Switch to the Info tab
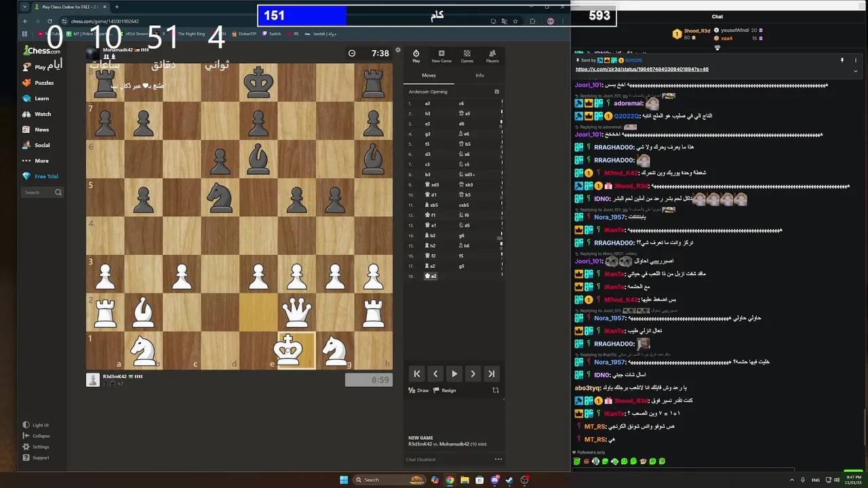 coord(479,75)
